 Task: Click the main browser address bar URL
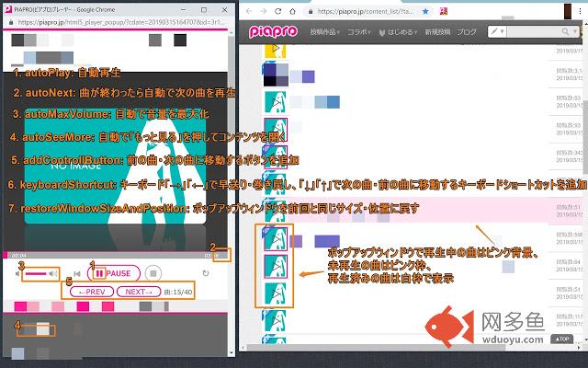coord(366,11)
